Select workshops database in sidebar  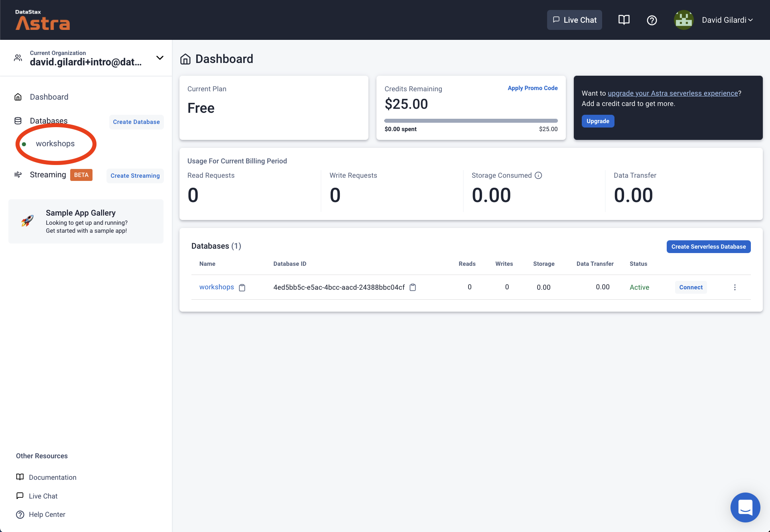55,144
